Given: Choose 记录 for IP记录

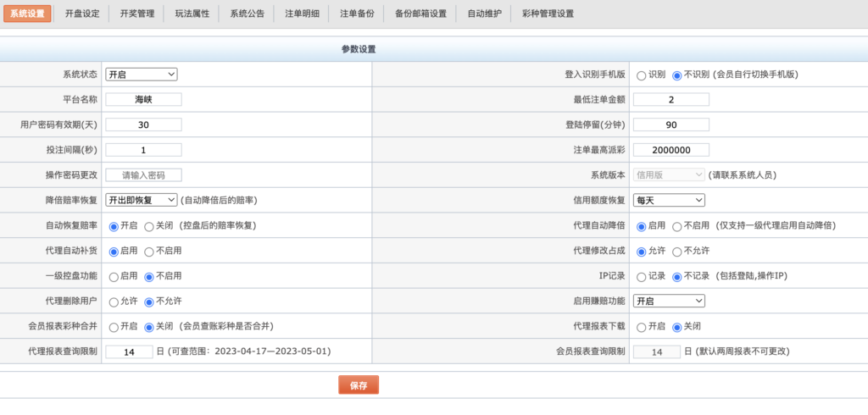Looking at the screenshot, I should click(x=641, y=276).
